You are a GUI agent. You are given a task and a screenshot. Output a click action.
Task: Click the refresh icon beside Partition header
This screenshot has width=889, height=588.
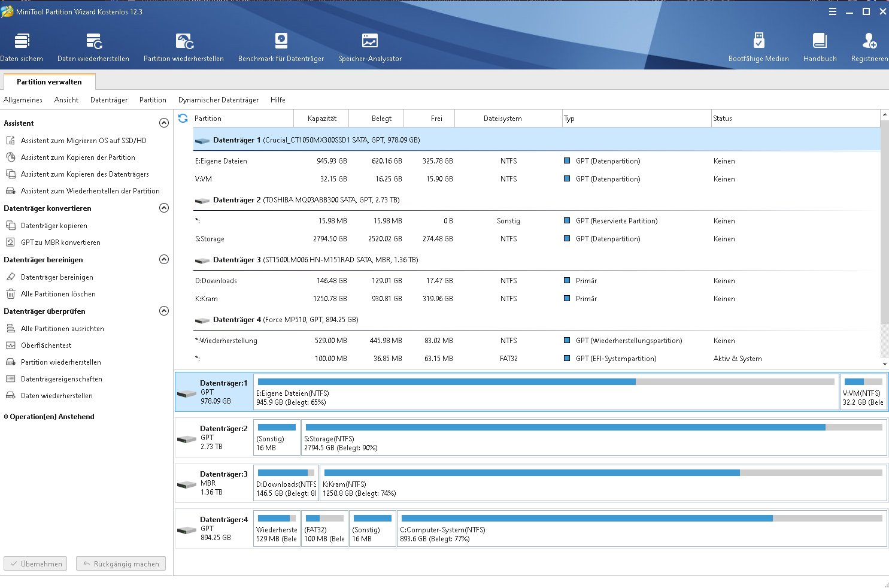coord(183,119)
